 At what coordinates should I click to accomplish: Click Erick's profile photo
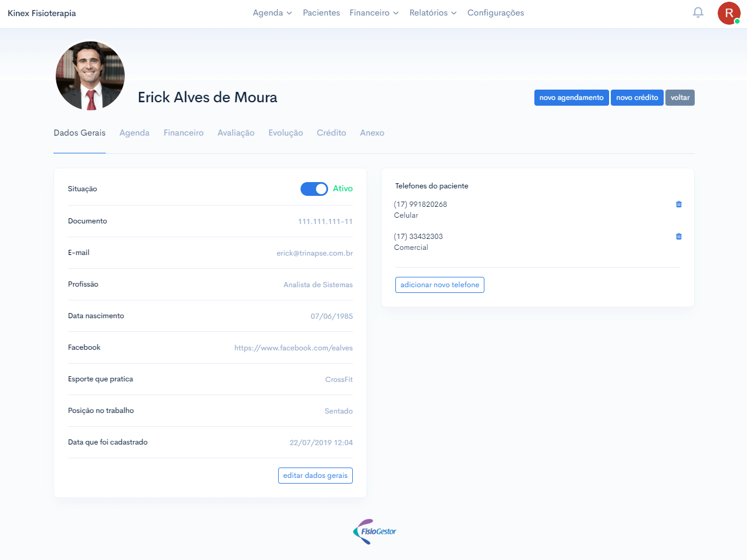tap(90, 75)
